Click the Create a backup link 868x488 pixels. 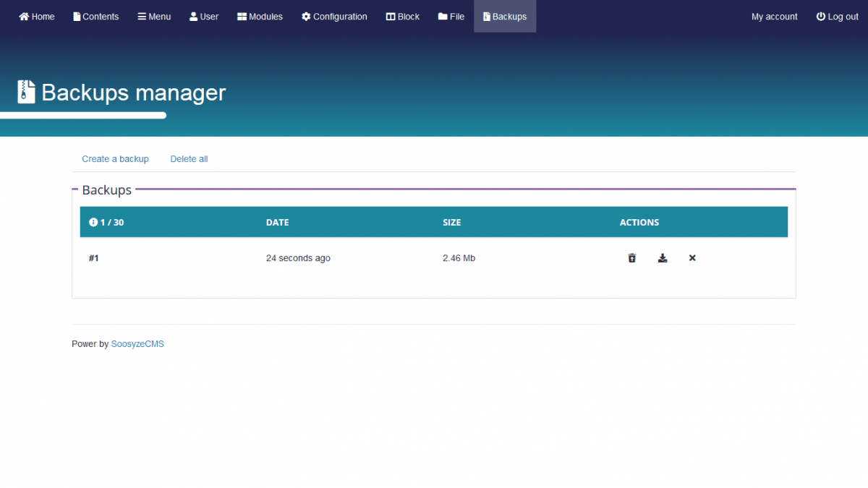[x=115, y=159]
